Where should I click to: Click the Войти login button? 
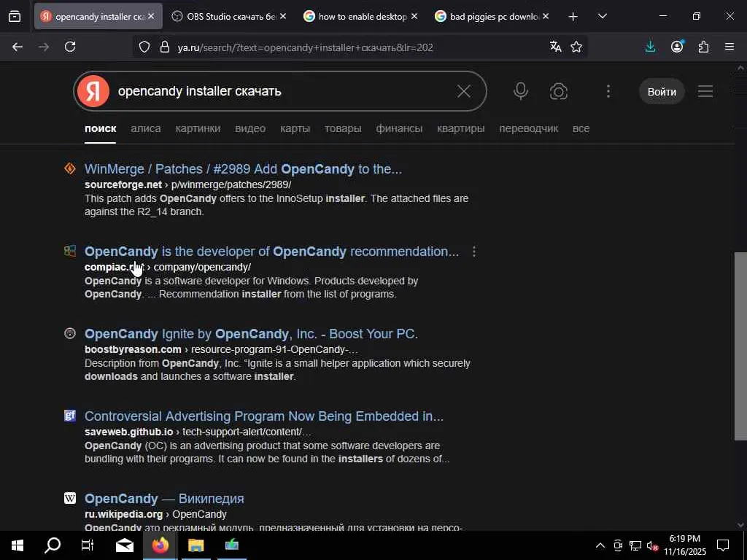coord(662,91)
